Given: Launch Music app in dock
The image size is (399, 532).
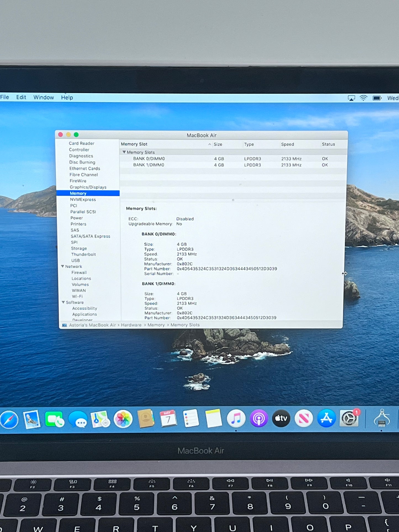Looking at the screenshot, I should point(236,418).
